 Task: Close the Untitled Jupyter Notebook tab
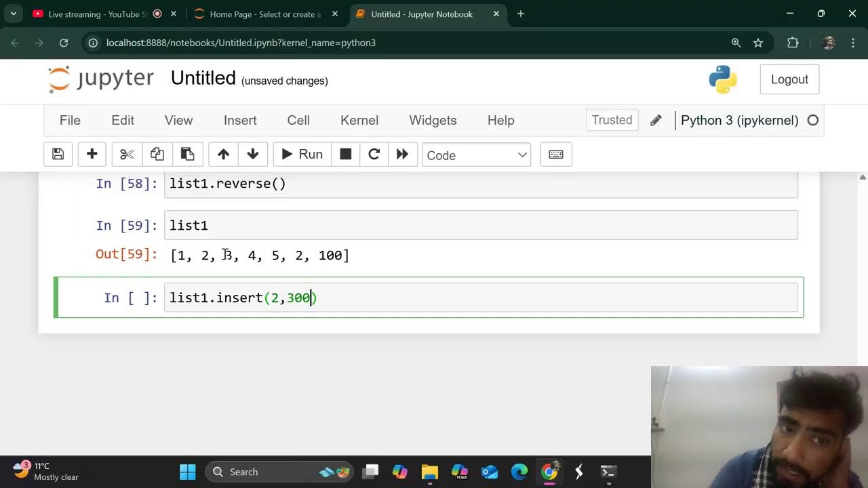click(496, 14)
